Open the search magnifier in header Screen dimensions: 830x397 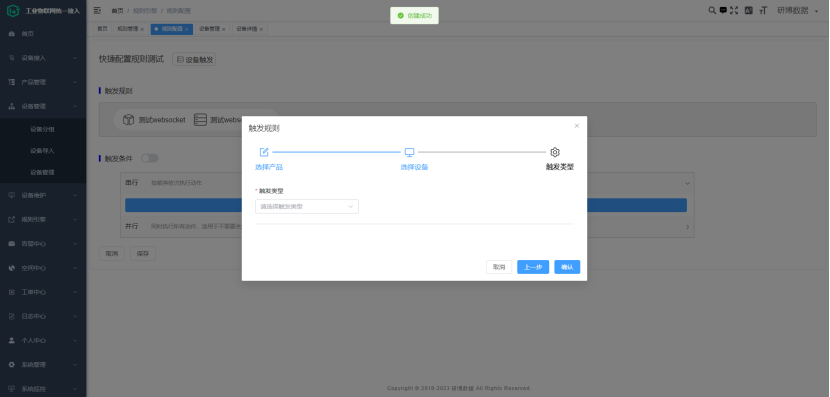[x=712, y=10]
